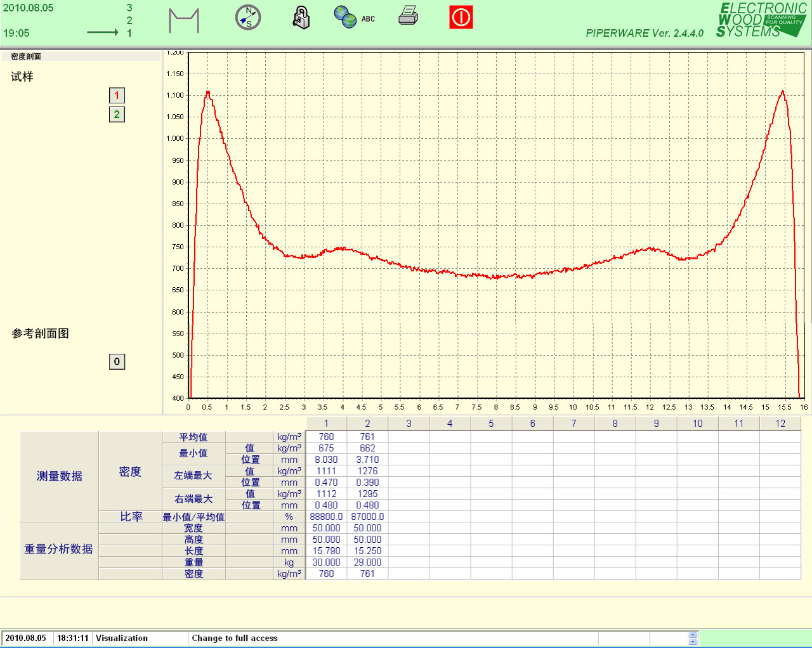The height and width of the screenshot is (648, 812).
Task: Click "Change to full access" status text
Action: click(x=235, y=638)
